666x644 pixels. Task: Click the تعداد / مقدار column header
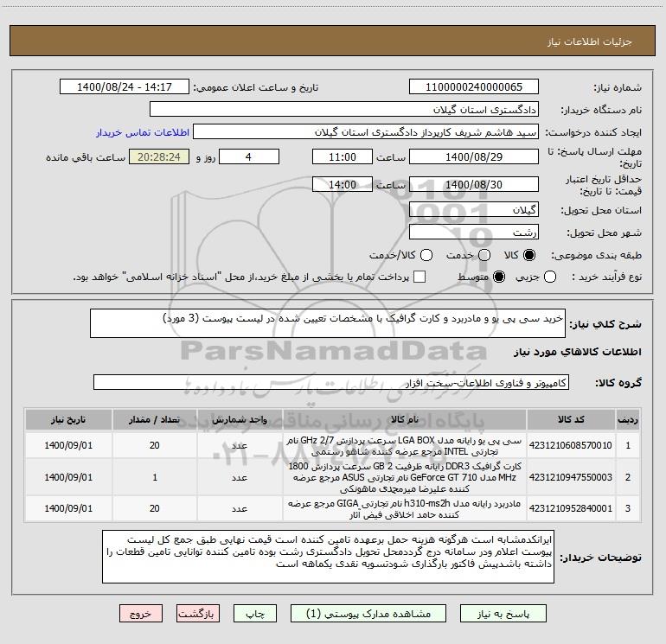[x=154, y=420]
